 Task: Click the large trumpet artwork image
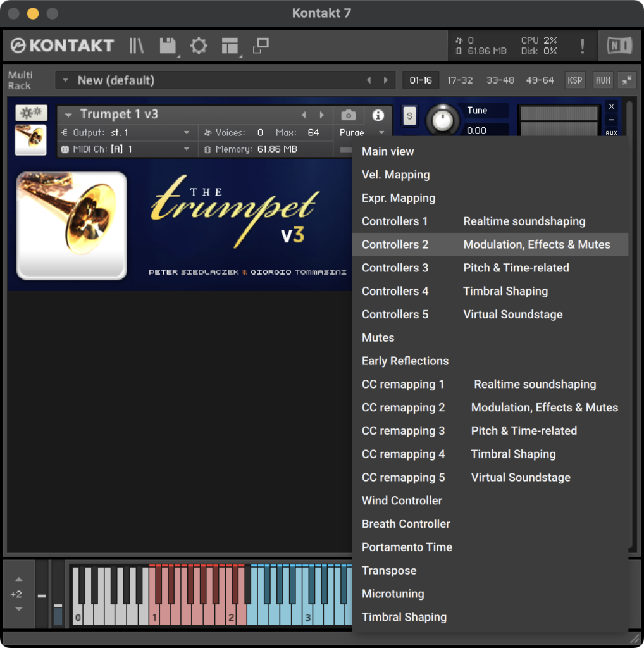[x=72, y=226]
